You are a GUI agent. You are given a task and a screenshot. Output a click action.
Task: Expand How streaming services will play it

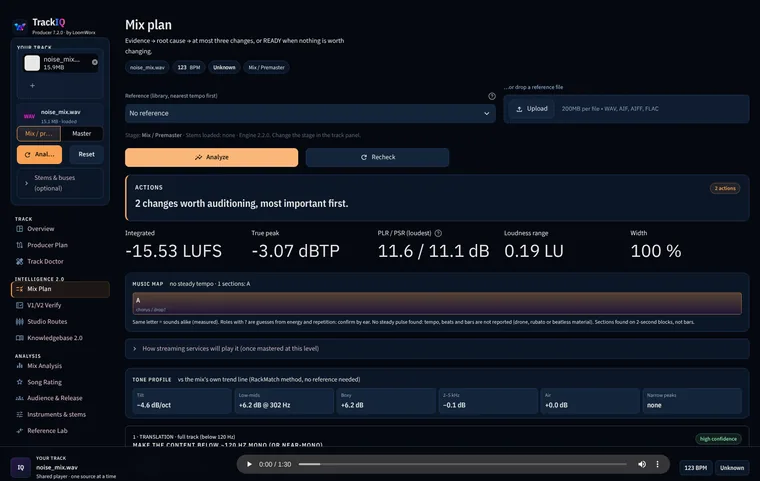pos(437,349)
